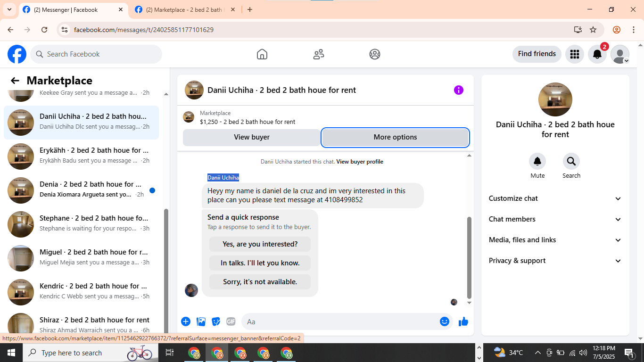Expand Media, files and links section
Screen dimensions: 644x362
tap(555, 240)
